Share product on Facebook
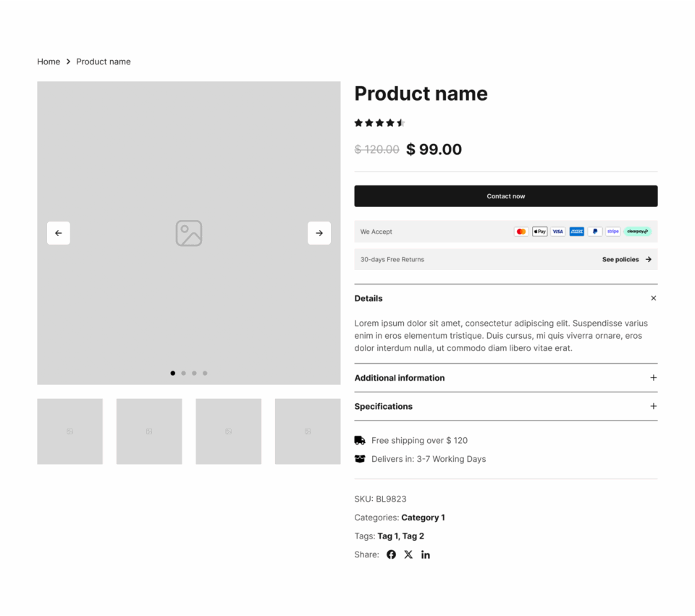The width and height of the screenshot is (695, 616). coord(391,554)
